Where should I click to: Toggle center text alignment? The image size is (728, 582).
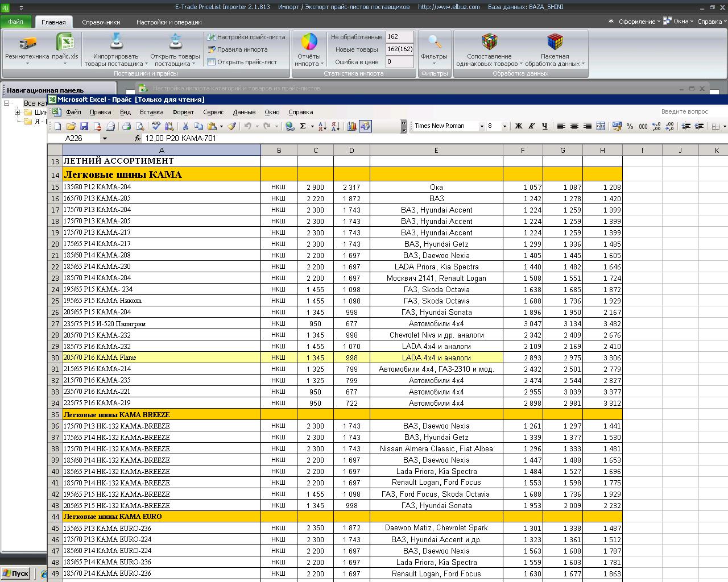[574, 126]
